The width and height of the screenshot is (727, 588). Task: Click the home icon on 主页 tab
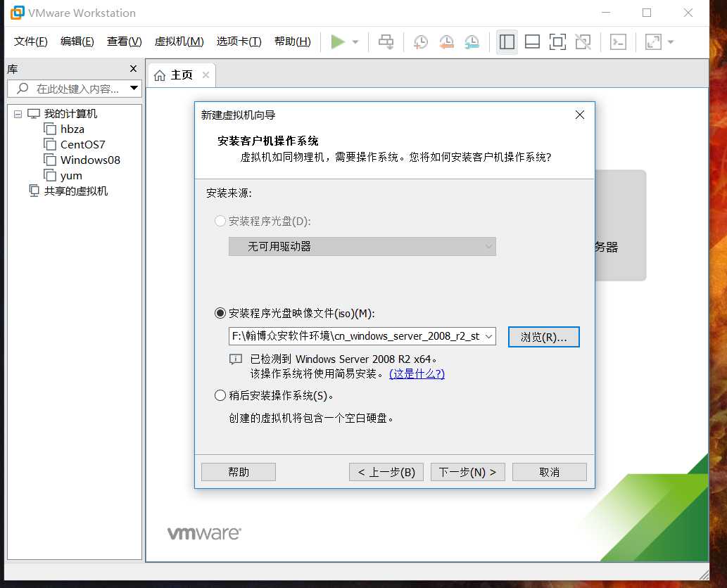pos(160,75)
